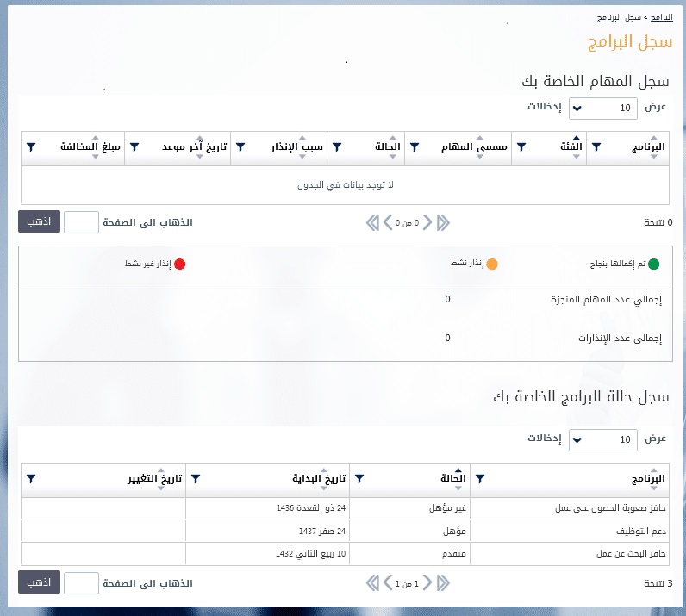The height and width of the screenshot is (616, 686).
Task: Go to first page of tasks table
Action: click(443, 222)
